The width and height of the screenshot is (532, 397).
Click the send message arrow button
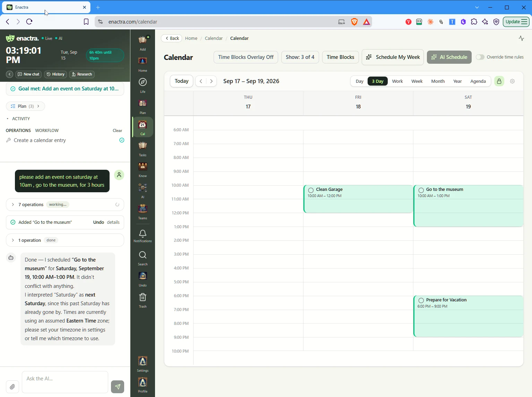coord(118,387)
